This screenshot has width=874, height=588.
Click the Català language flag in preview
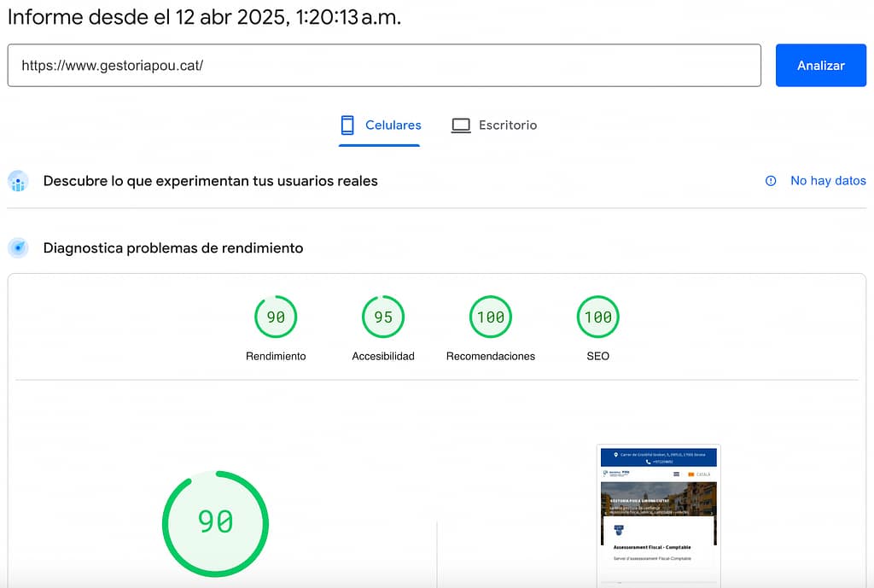tap(691, 474)
